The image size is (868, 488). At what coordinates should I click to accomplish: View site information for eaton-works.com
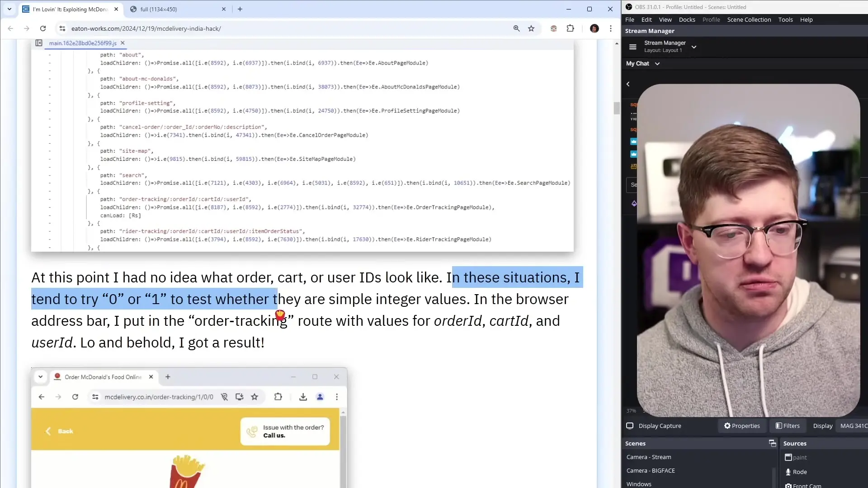point(62,28)
